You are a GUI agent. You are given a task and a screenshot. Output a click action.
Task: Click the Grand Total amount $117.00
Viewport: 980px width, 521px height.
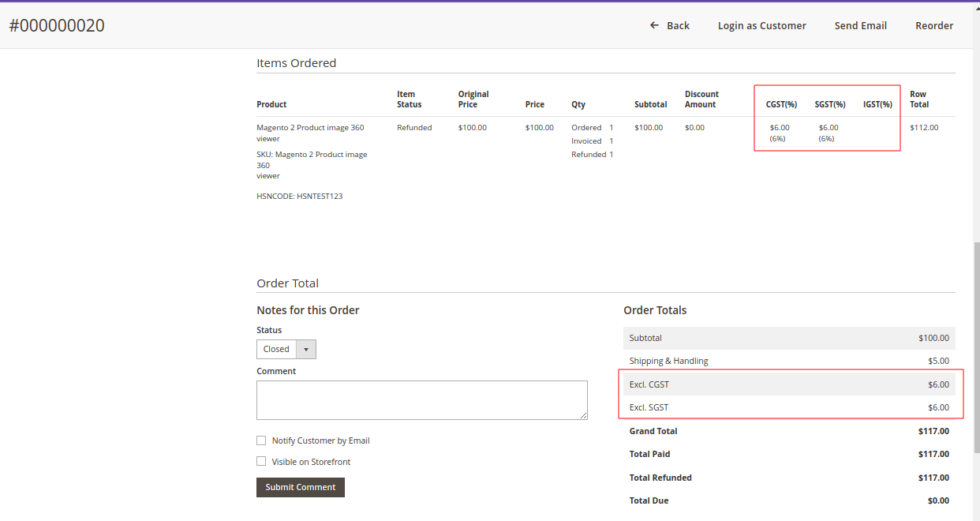pyautogui.click(x=933, y=431)
